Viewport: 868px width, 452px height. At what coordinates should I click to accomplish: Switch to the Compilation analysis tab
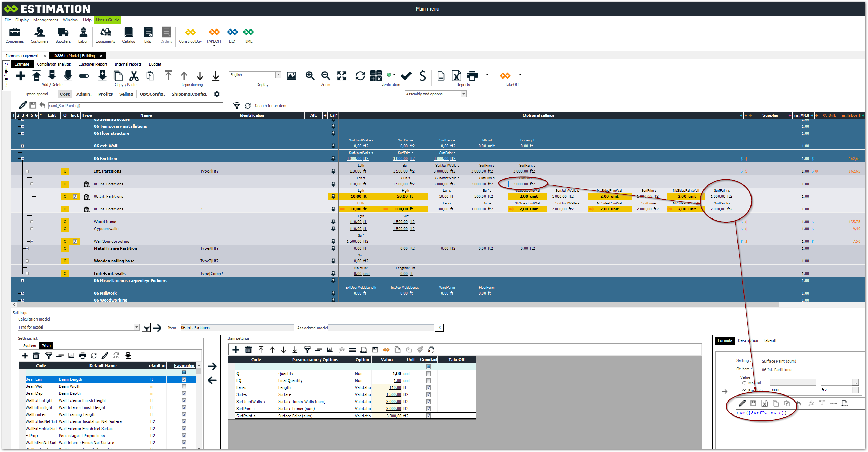[x=54, y=64]
